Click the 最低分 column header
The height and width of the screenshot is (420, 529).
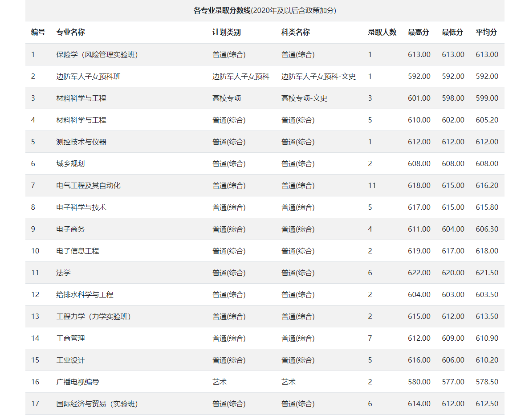pos(452,33)
